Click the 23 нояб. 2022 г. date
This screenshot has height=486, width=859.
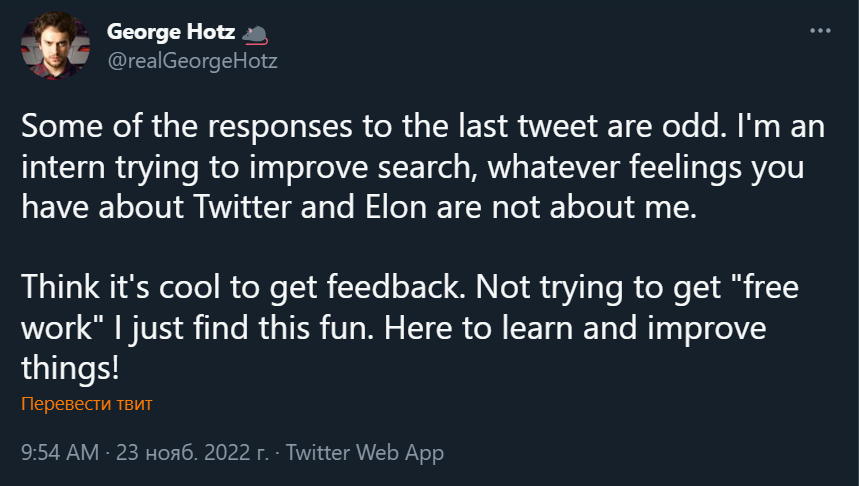tap(192, 452)
